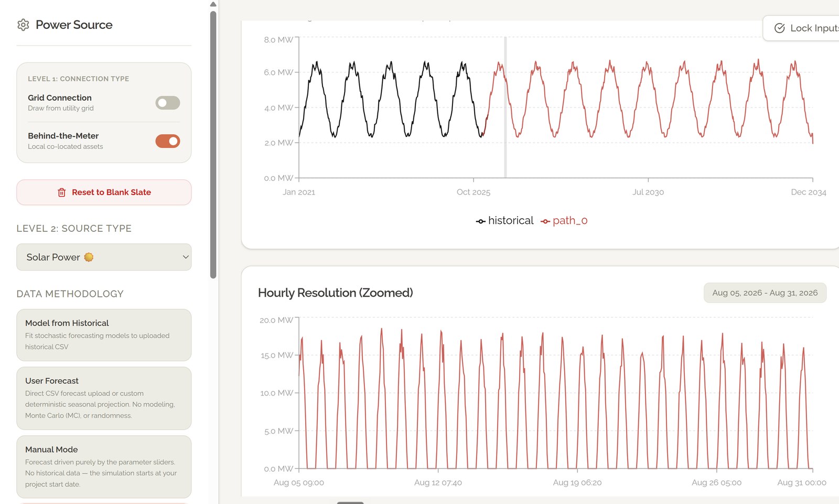Select Manual Mode methodology card
The width and height of the screenshot is (839, 504).
click(x=104, y=467)
